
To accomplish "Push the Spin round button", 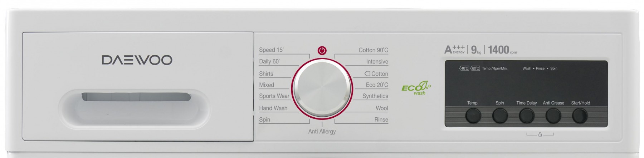I will pyautogui.click(x=500, y=116).
